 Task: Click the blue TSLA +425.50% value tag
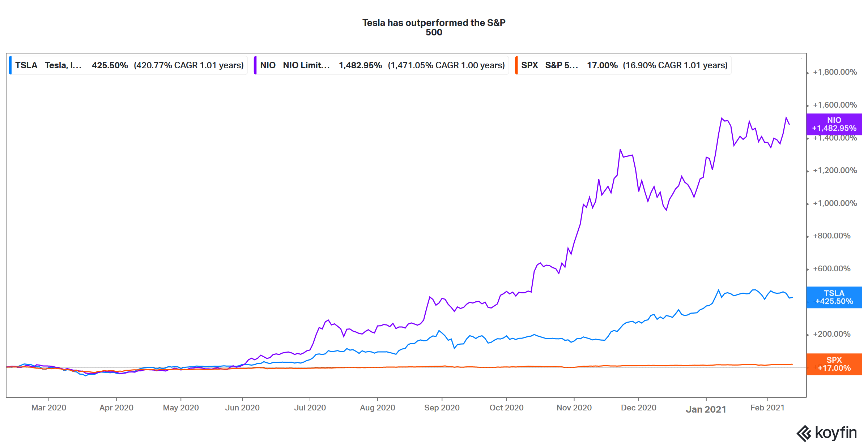pos(834,297)
